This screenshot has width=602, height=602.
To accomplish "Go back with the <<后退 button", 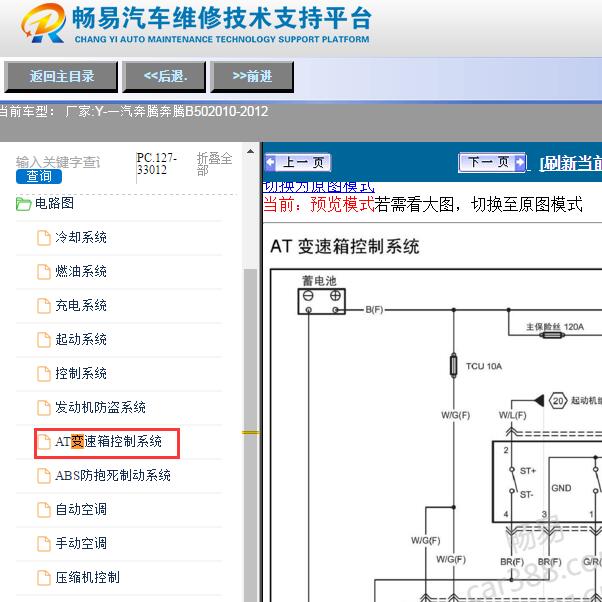I will click(164, 76).
